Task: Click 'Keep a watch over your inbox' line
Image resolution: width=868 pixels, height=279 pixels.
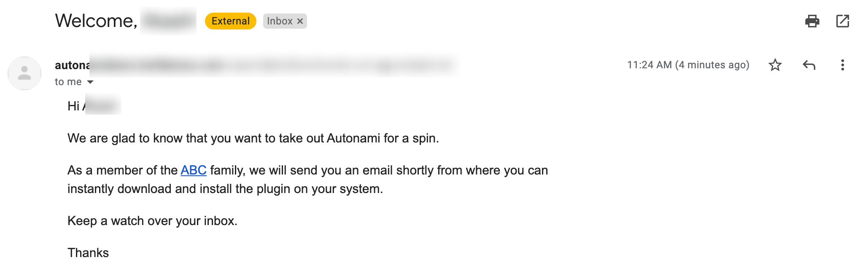Action: (152, 221)
